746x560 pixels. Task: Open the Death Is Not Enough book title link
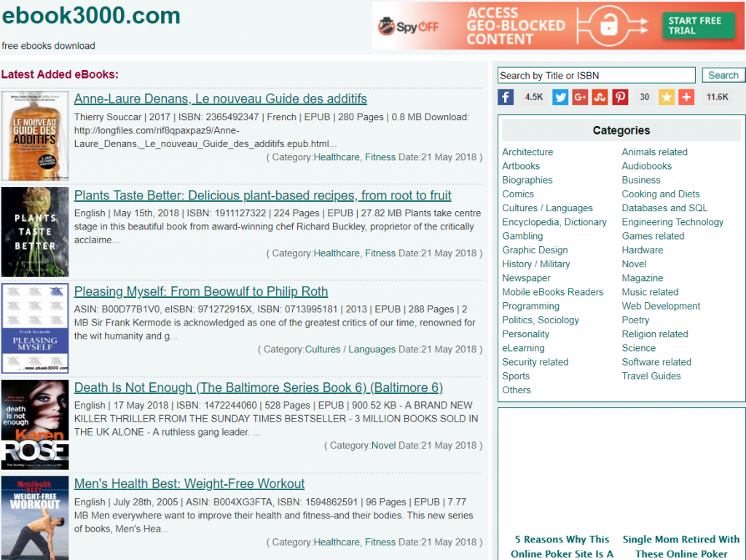tap(259, 387)
